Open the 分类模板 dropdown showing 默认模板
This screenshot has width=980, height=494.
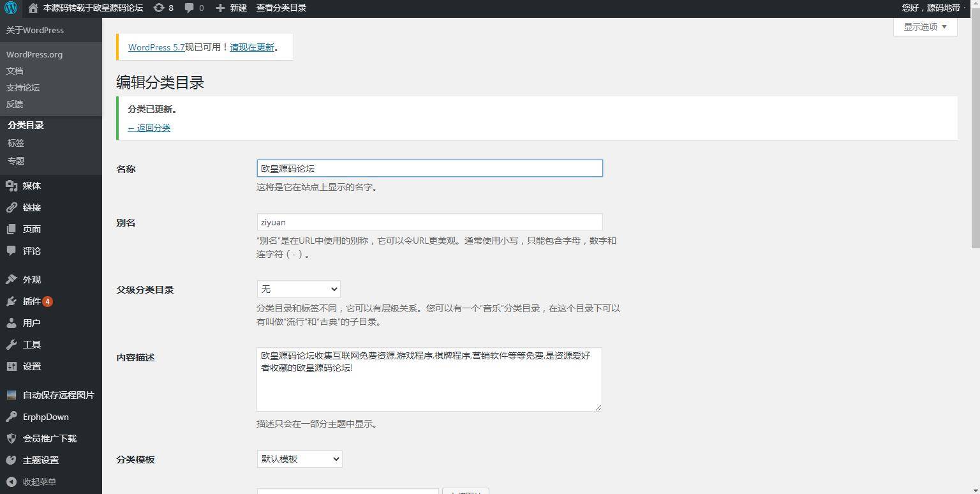[x=299, y=459]
